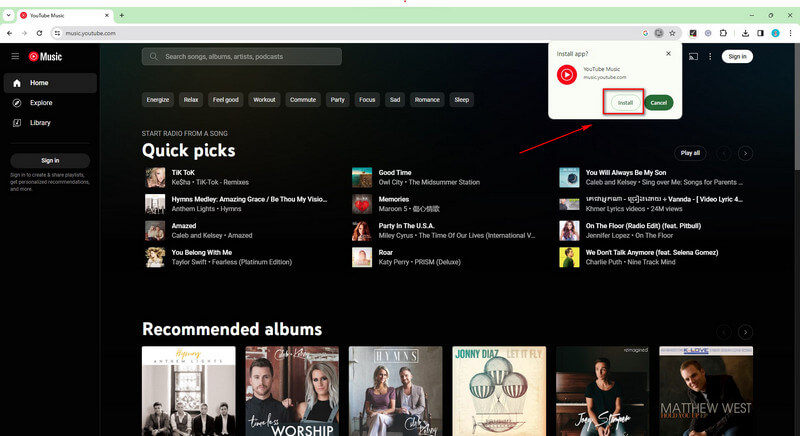The height and width of the screenshot is (436, 800).
Task: Click the sidebar Sign in button
Action: click(50, 160)
